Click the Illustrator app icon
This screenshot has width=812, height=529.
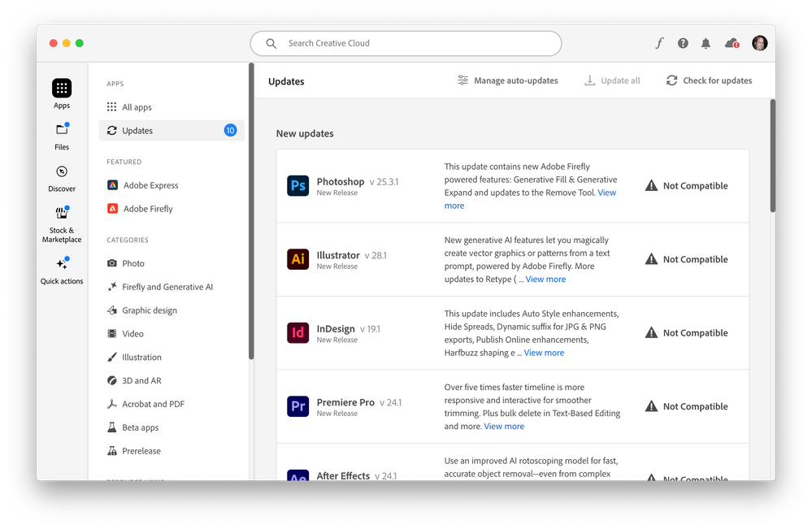tap(297, 258)
